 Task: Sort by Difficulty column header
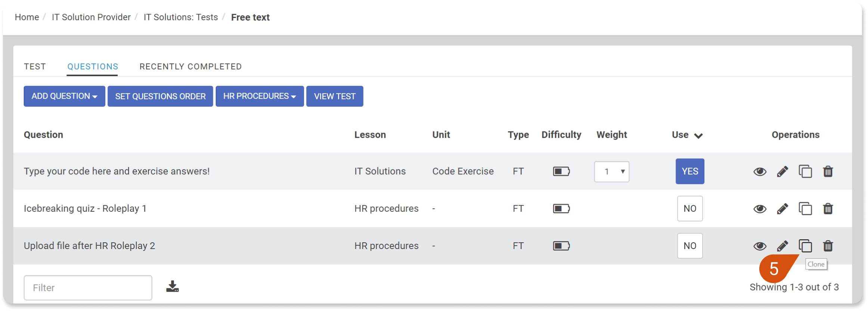(x=561, y=135)
